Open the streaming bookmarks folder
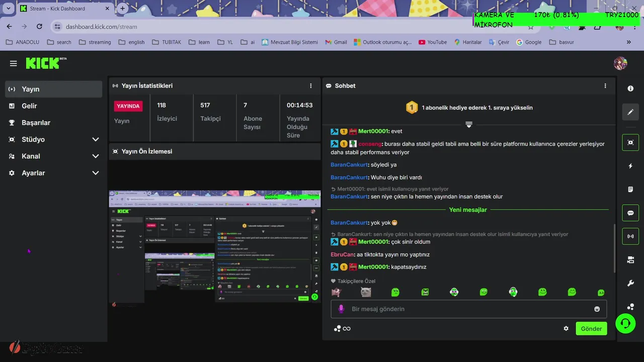 [x=95, y=42]
